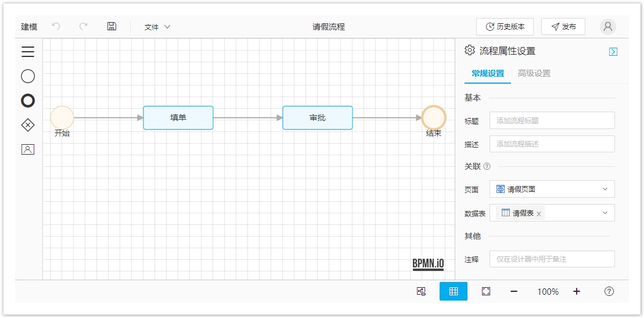Select the 开始 start node on canvas

pyautogui.click(x=62, y=117)
